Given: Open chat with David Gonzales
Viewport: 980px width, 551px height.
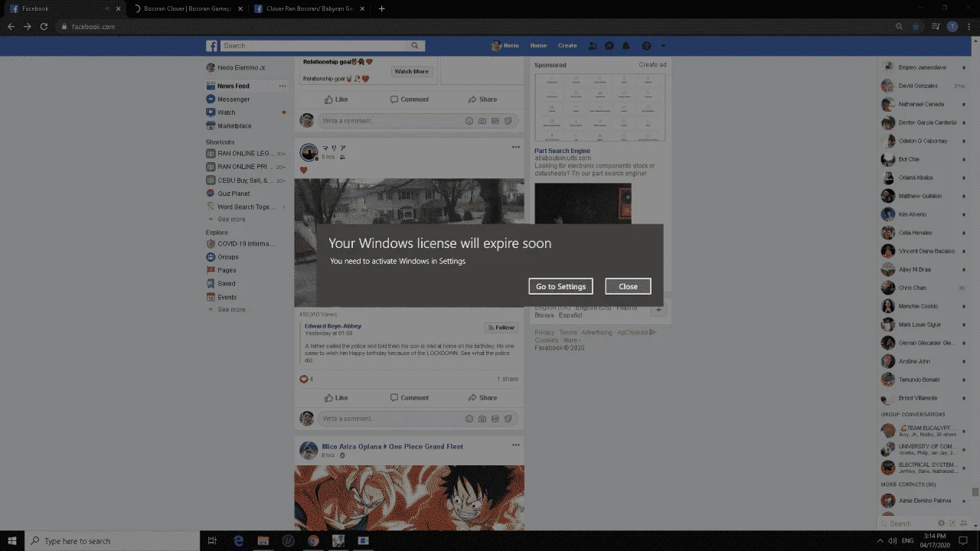Looking at the screenshot, I should [x=923, y=86].
